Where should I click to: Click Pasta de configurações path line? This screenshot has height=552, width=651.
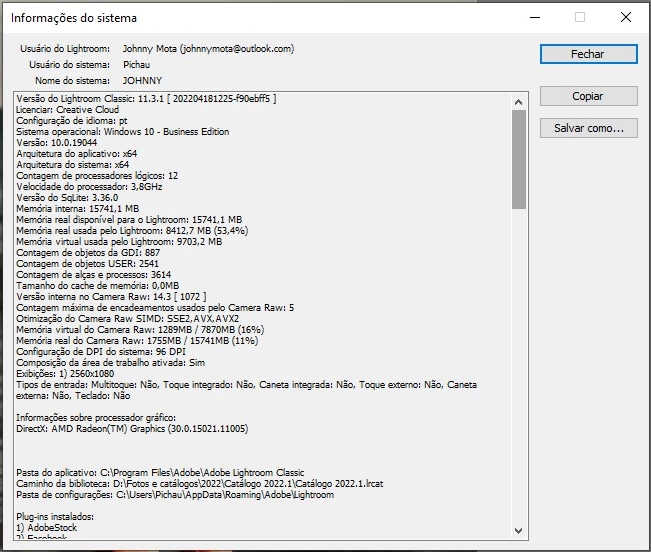pyautogui.click(x=175, y=495)
